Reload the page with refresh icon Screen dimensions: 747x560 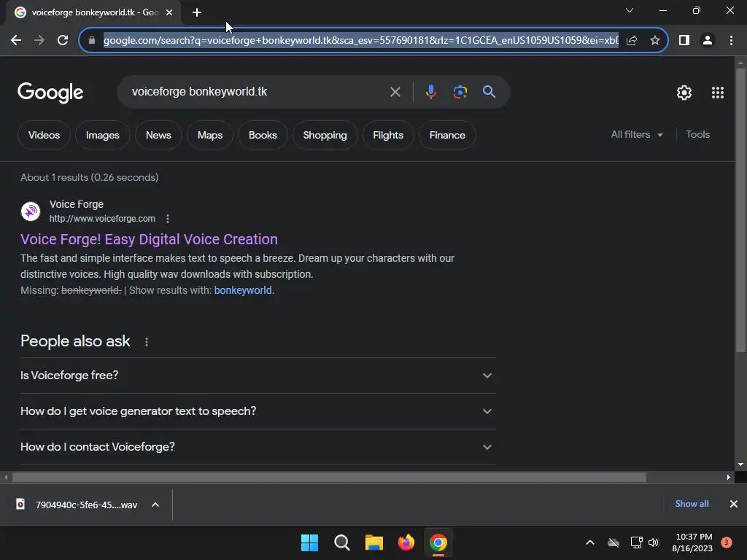[x=63, y=41]
